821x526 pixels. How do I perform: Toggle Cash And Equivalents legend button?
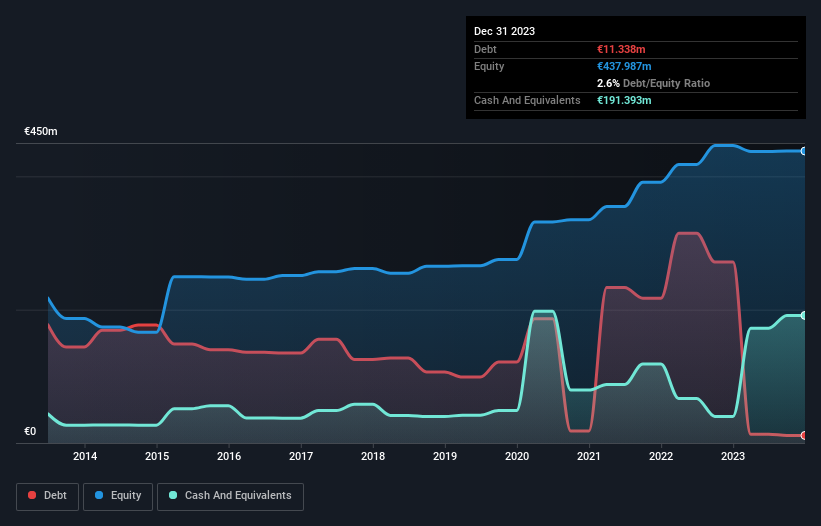(x=230, y=496)
